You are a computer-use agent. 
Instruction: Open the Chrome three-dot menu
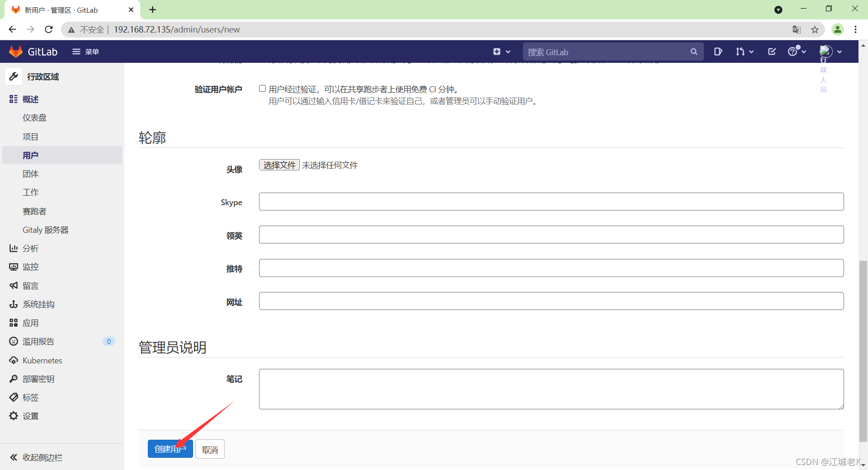point(855,29)
